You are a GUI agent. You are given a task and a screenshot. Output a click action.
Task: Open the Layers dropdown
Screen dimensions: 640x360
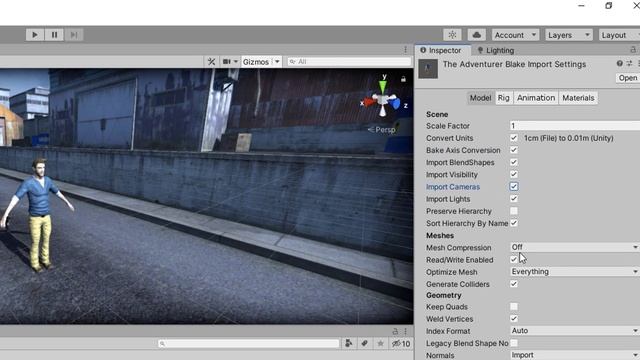click(569, 35)
